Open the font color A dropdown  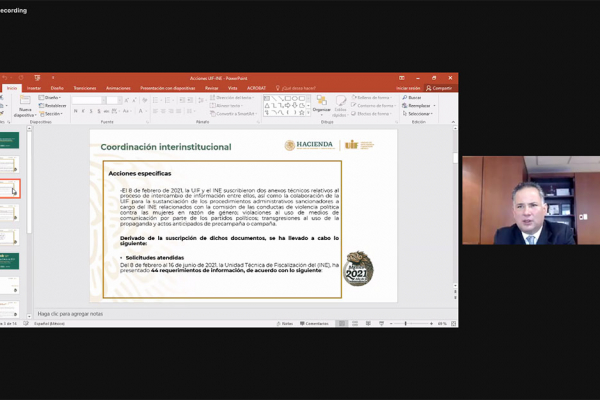click(145, 111)
